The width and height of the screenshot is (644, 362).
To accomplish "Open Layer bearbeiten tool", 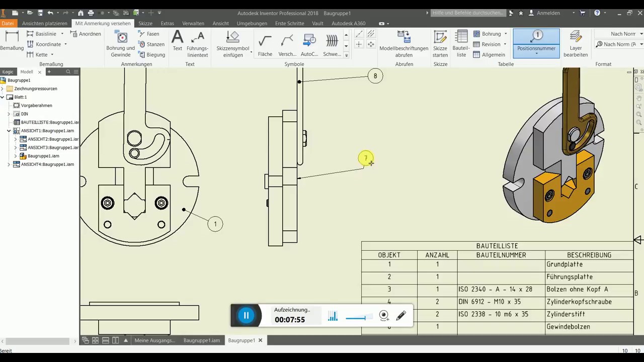I will point(576,44).
